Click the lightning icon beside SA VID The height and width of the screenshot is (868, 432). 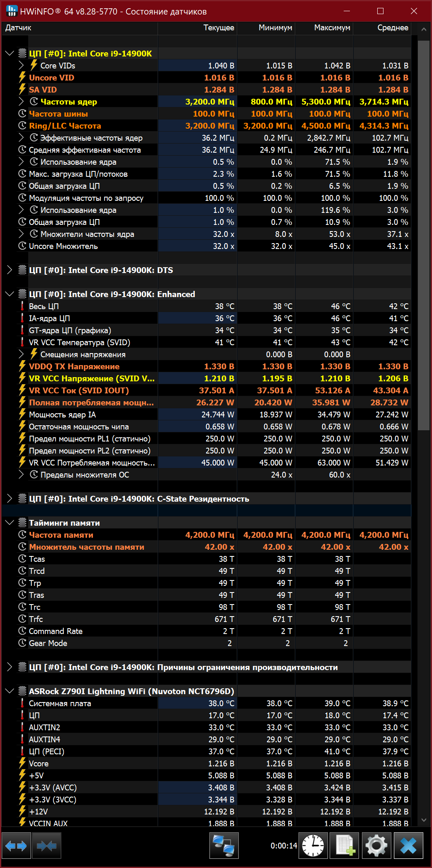click(22, 90)
